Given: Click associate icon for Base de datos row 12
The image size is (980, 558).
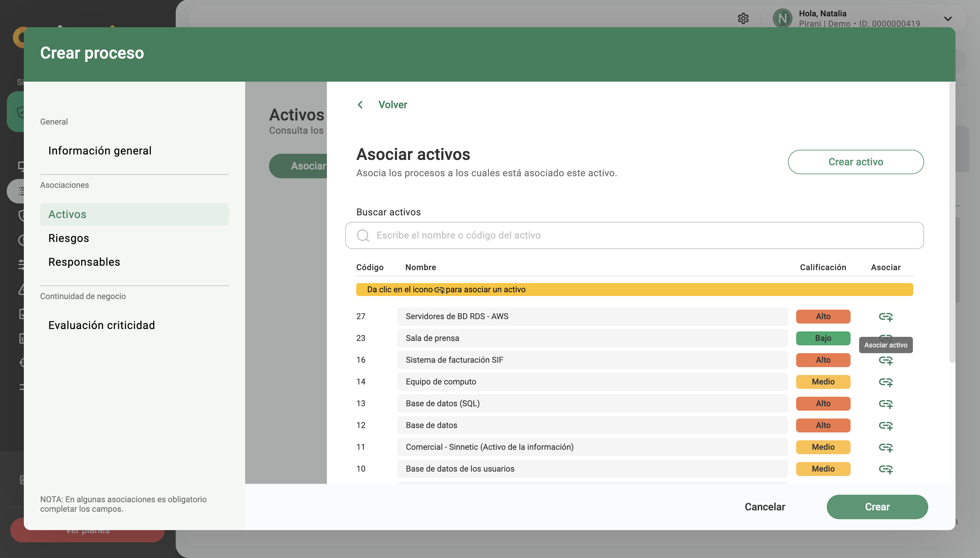Looking at the screenshot, I should click(886, 425).
